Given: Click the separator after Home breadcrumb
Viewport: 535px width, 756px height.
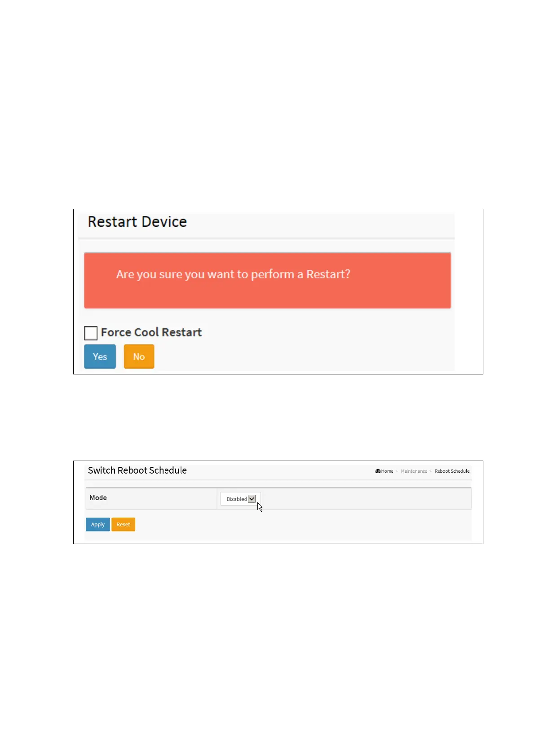Looking at the screenshot, I should 397,471.
